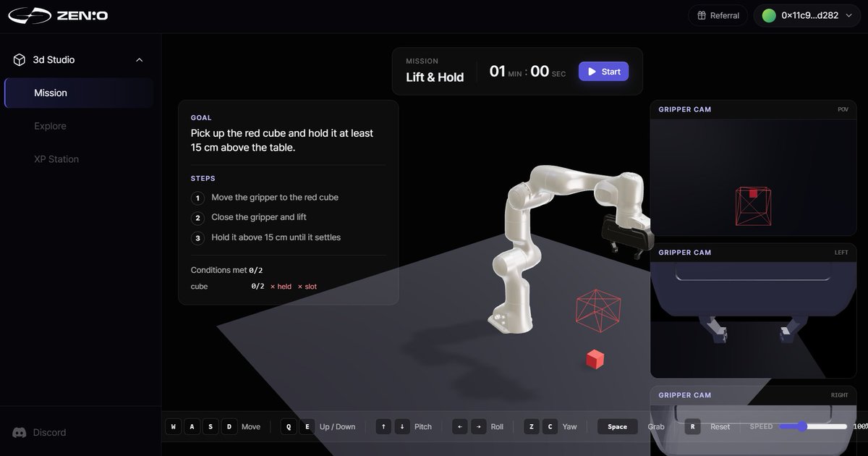Click the E down key
Screen dimensions: 868x456
pos(307,426)
